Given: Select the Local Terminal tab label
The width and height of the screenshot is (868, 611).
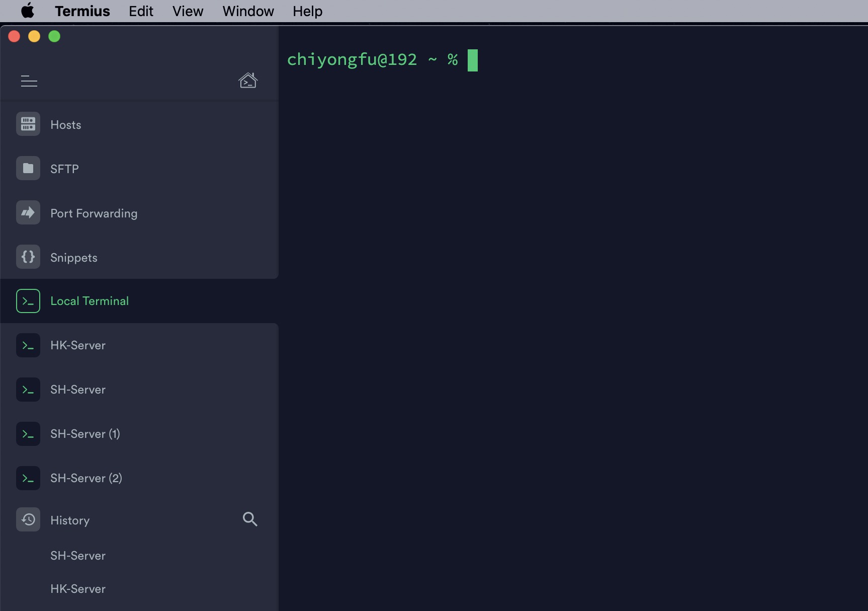Looking at the screenshot, I should coord(90,301).
